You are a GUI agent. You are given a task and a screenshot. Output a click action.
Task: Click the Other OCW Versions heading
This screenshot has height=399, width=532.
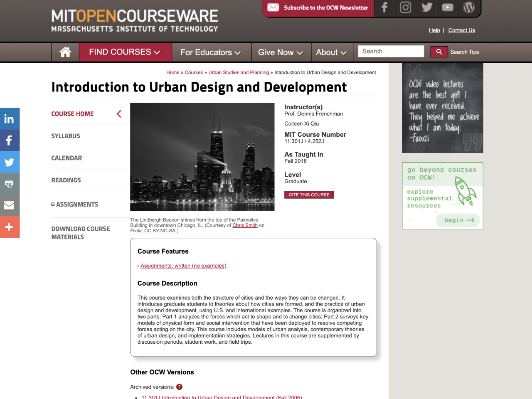coord(162,372)
